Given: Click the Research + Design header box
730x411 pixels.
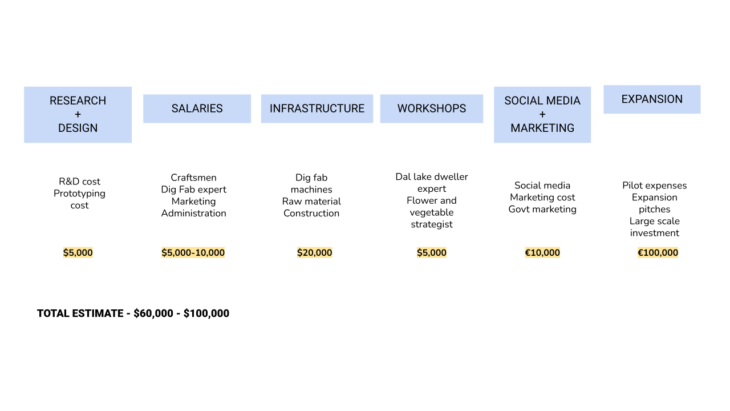Looking at the screenshot, I should 78,114.
